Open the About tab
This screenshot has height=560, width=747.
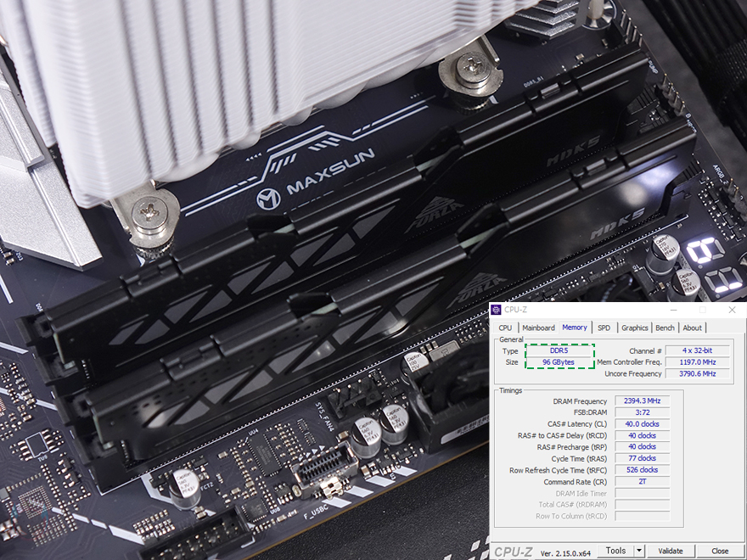692,328
